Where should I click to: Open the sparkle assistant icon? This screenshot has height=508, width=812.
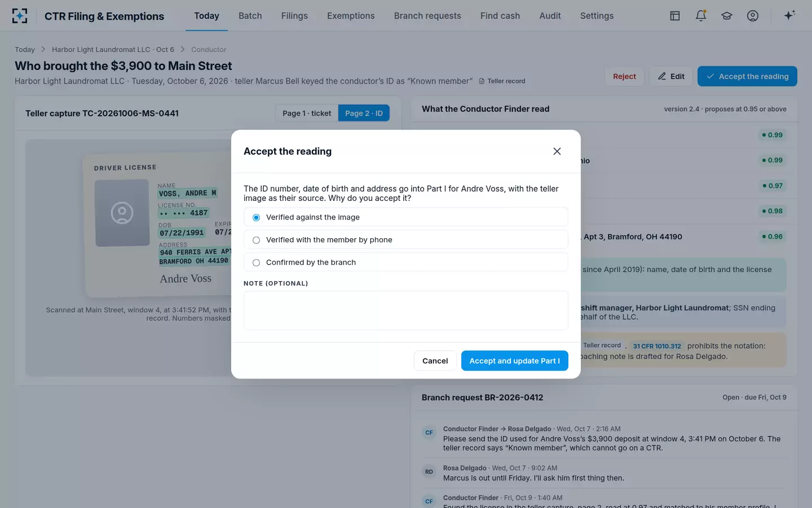tap(789, 15)
